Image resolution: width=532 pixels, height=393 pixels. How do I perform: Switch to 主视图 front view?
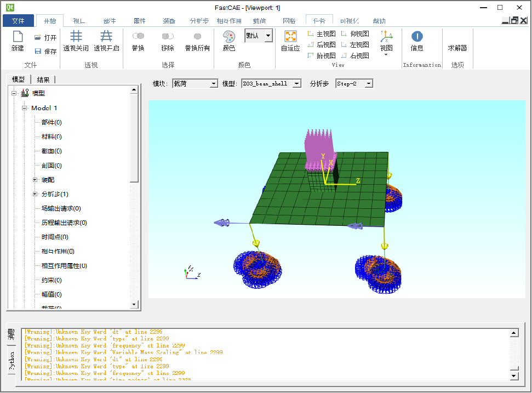[x=321, y=33]
